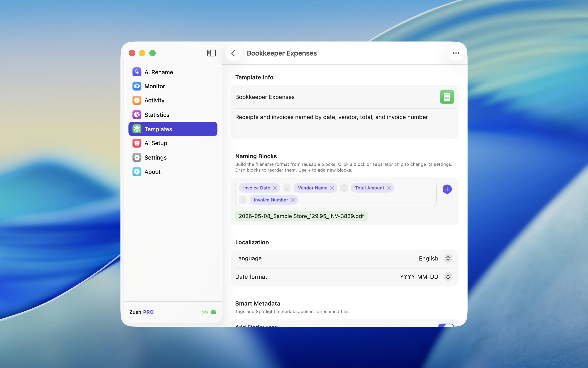588x368 pixels.
Task: Click the Statistics pie chart icon
Action: 137,115
